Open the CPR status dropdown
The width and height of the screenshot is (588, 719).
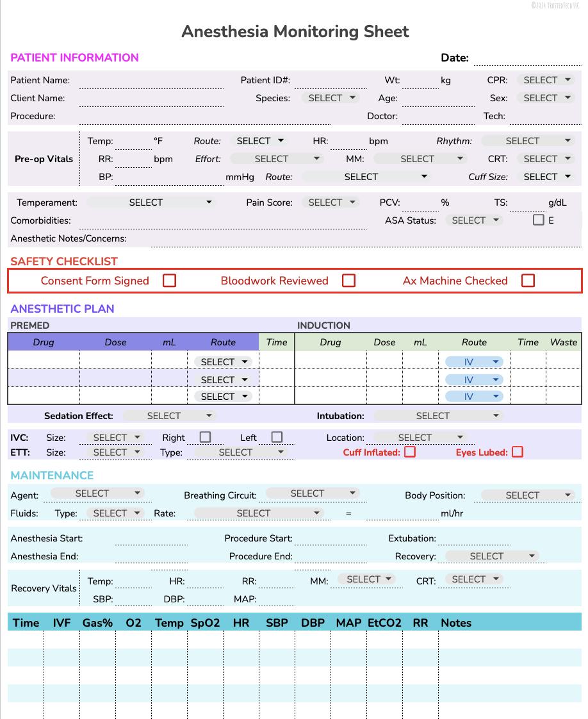pyautogui.click(x=545, y=79)
